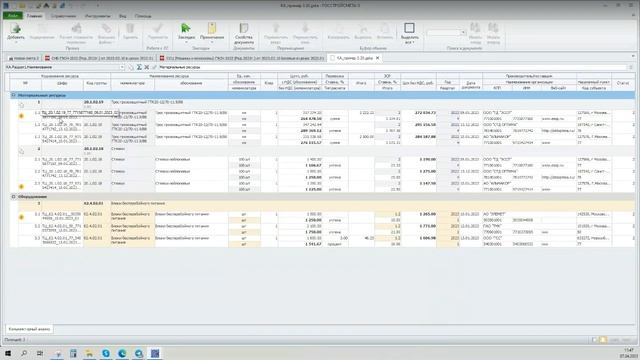Viewport: 640px width, 360px height.
Task: Select the Справочники ribbon tab
Action: point(64,16)
